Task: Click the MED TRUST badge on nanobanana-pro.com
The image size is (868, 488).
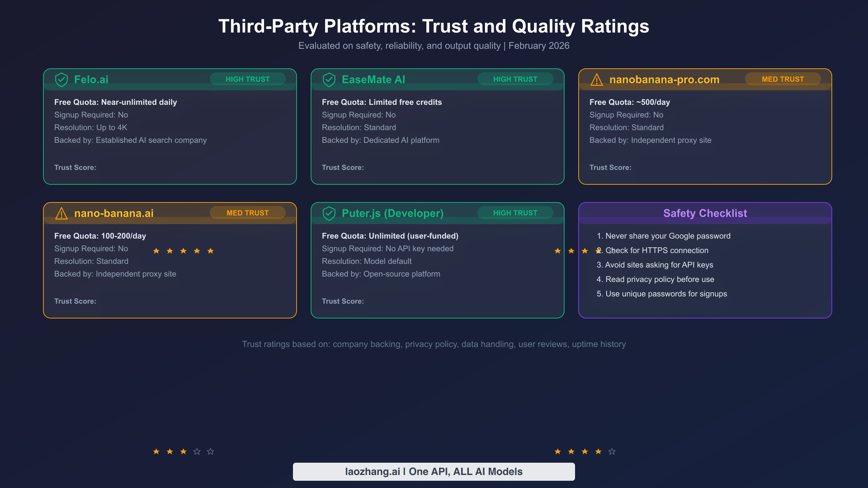Action: tap(783, 79)
